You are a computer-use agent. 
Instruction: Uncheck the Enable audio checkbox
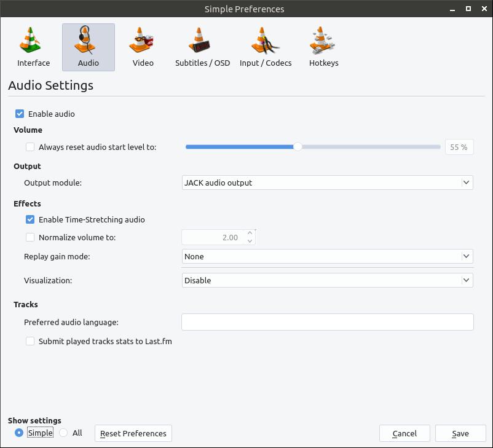pos(20,114)
